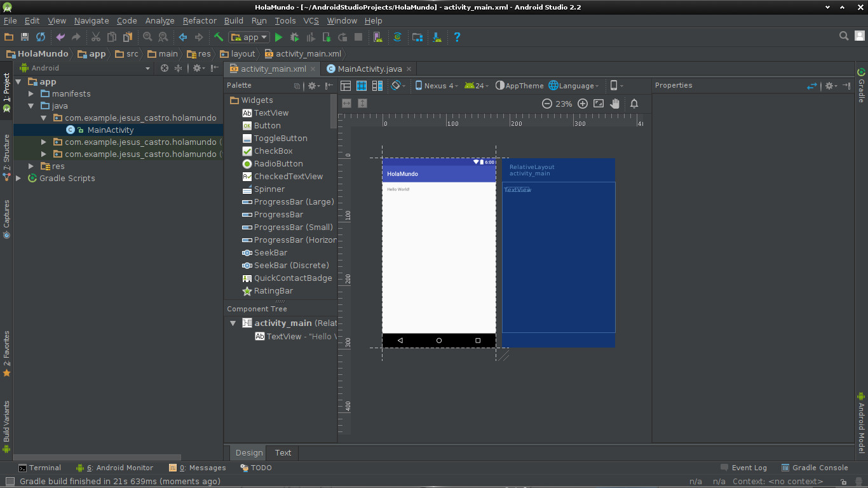The image size is (868, 488).
Task: Open the 6: Android Monitor window
Action: coord(114,468)
